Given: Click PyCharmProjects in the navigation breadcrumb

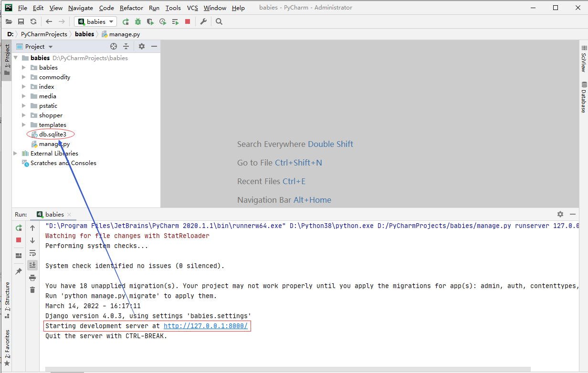Looking at the screenshot, I should click(x=44, y=34).
